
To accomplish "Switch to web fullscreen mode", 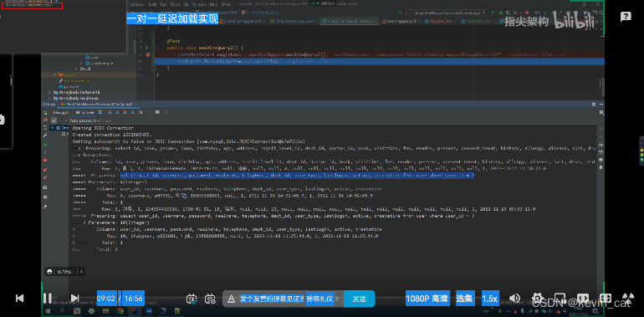I will coord(605,299).
